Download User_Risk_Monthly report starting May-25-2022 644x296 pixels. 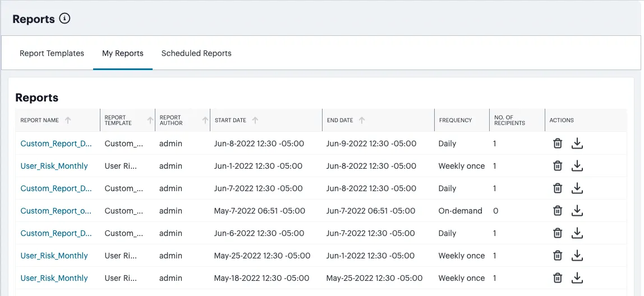pos(577,256)
